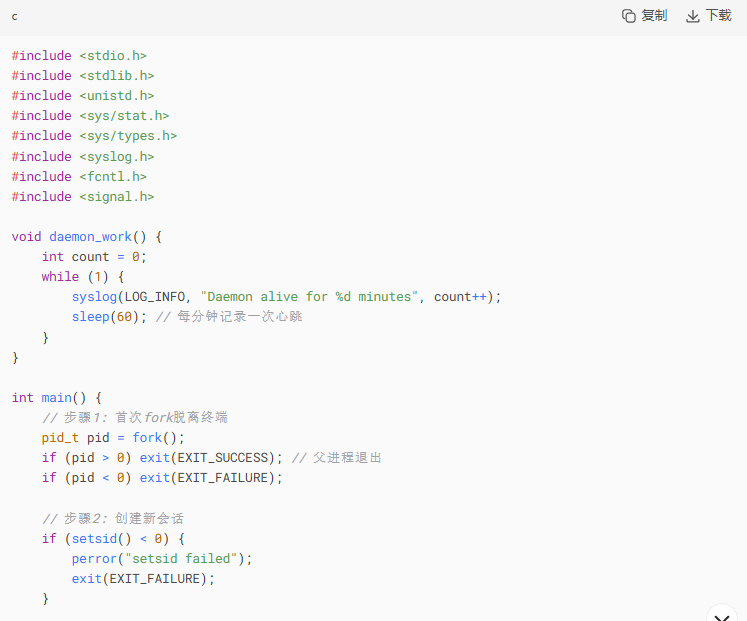Click the line "int count = 0;"
747x621 pixels.
click(94, 257)
